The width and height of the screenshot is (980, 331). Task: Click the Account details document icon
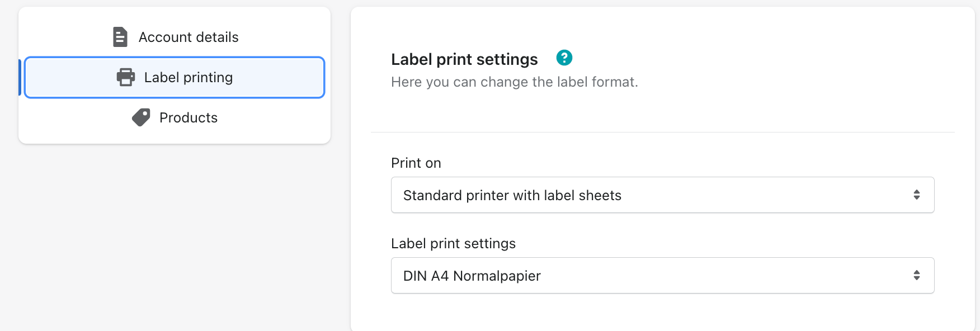click(120, 37)
